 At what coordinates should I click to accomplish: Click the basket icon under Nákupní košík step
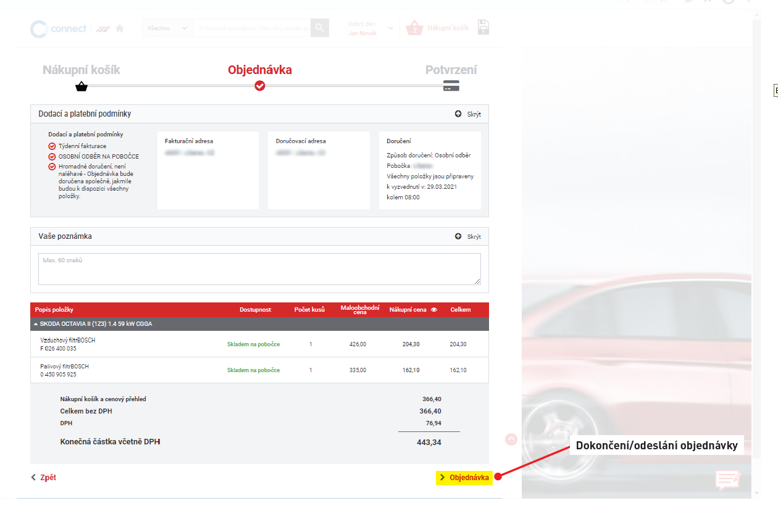(82, 86)
